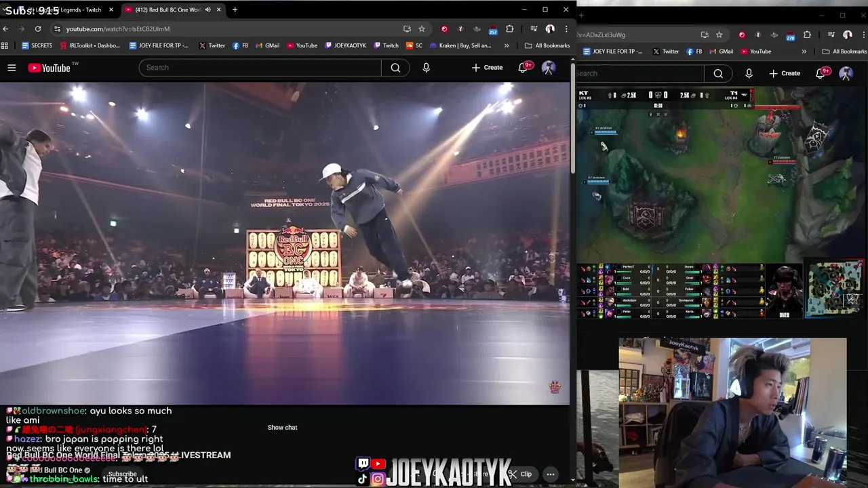The width and height of the screenshot is (868, 488).
Task: Start voice search microphone in left YouTube window
Action: pyautogui.click(x=426, y=68)
